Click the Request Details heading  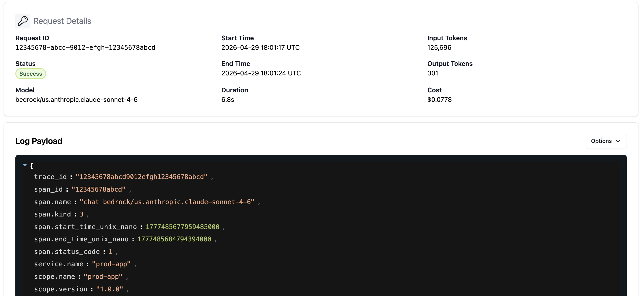click(62, 21)
